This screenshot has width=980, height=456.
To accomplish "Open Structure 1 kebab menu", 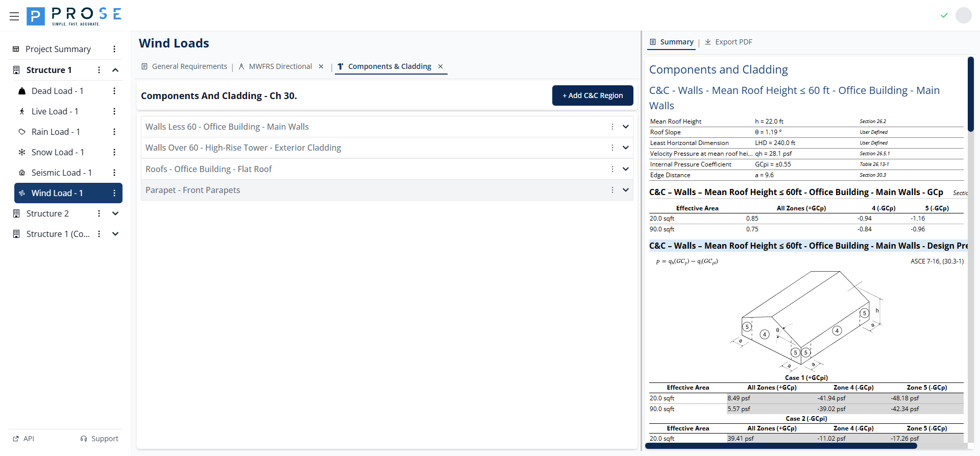I will (x=99, y=70).
